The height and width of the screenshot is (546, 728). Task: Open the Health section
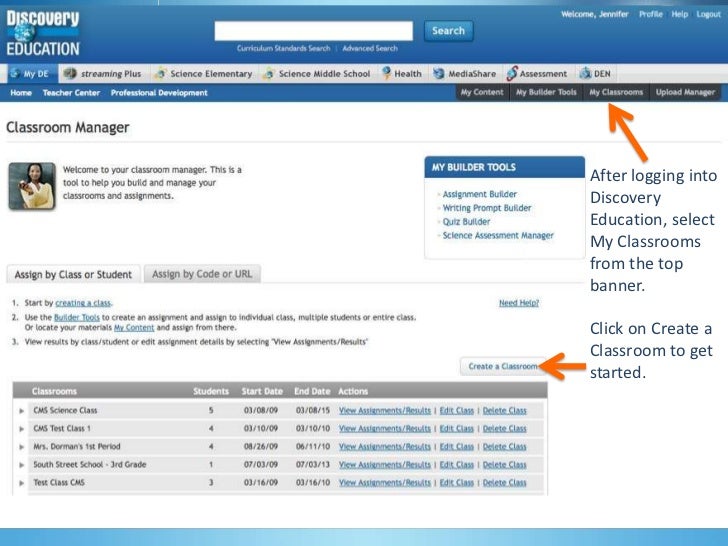pyautogui.click(x=402, y=73)
